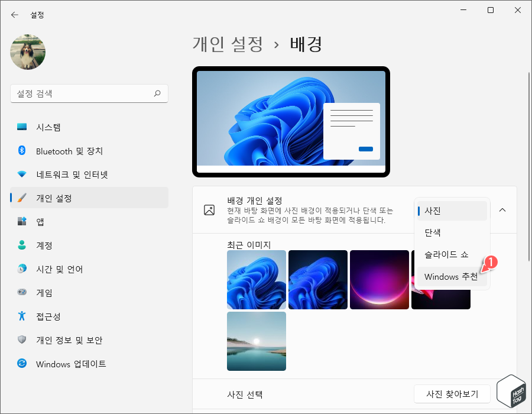Image resolution: width=532 pixels, height=414 pixels.
Task: Click the 사진 찾아보기 button
Action: coord(452,394)
